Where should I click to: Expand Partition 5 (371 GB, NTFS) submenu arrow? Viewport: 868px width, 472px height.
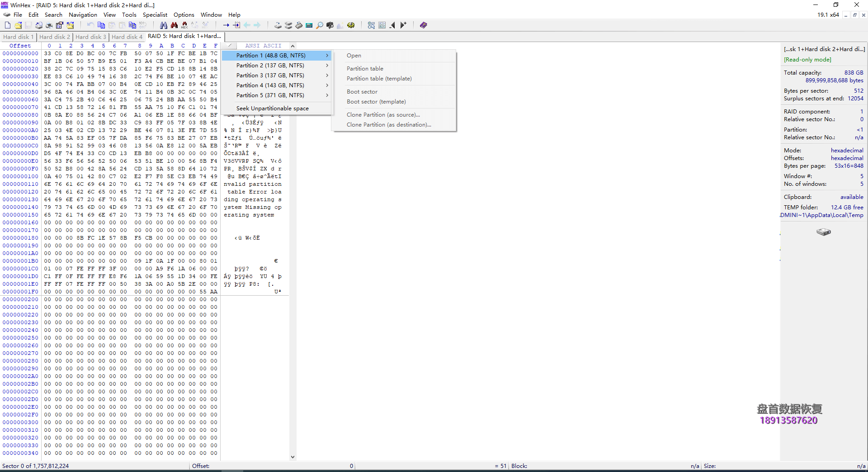(x=327, y=95)
